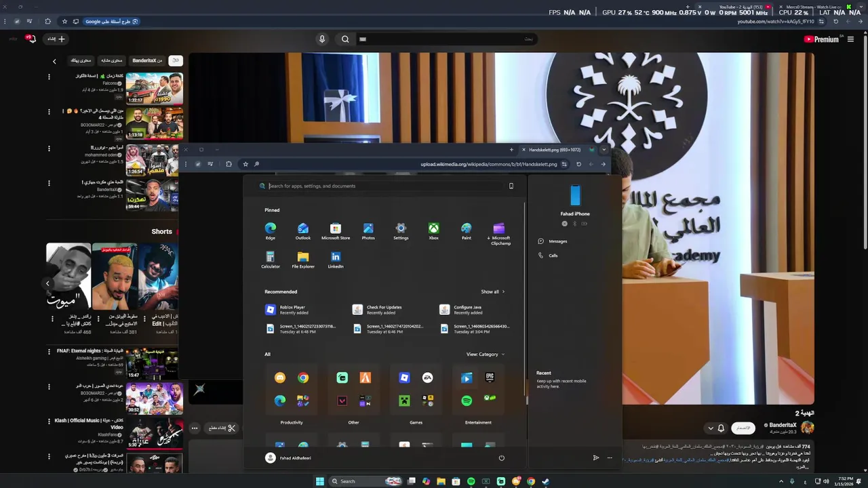Open Discord in Productivity folder
868x488 pixels.
(280, 378)
